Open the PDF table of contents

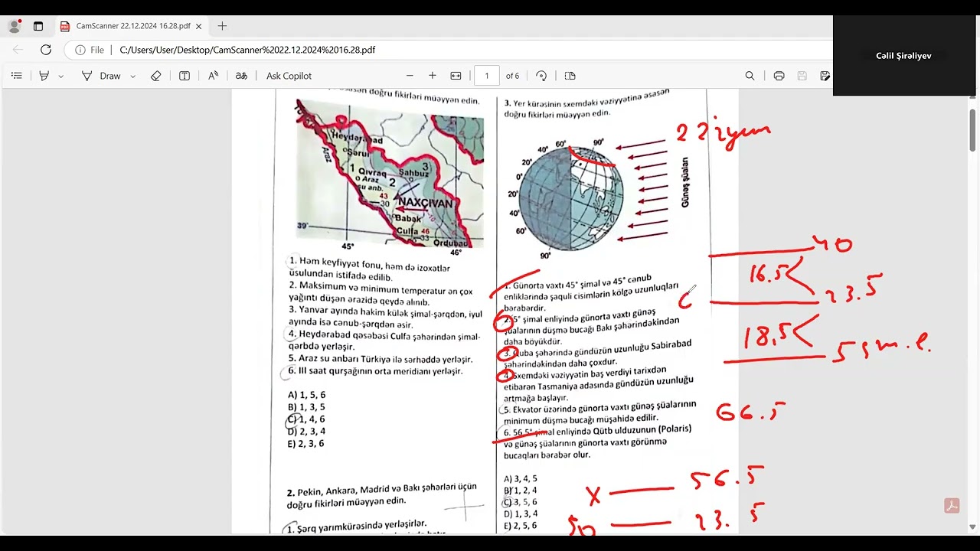[x=17, y=76]
